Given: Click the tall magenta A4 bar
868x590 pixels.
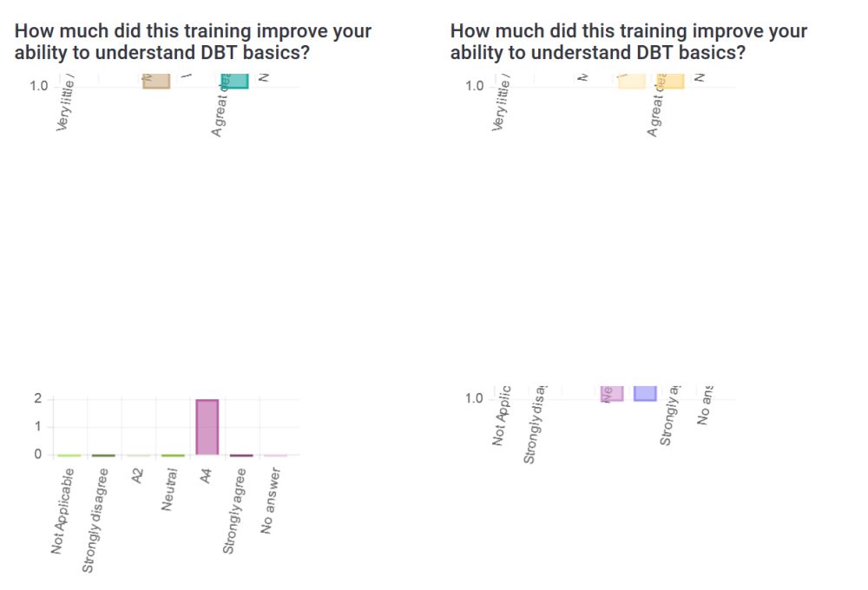Looking at the screenshot, I should click(x=207, y=427).
